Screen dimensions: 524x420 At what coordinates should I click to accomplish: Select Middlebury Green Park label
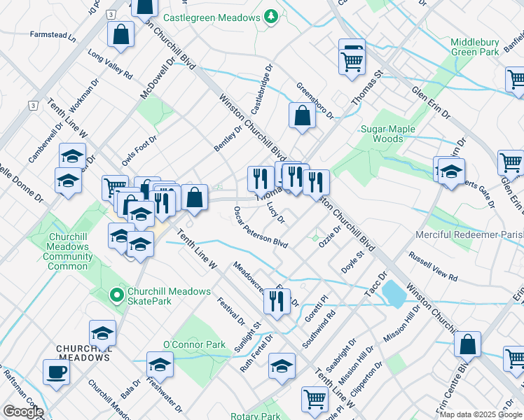click(475, 47)
